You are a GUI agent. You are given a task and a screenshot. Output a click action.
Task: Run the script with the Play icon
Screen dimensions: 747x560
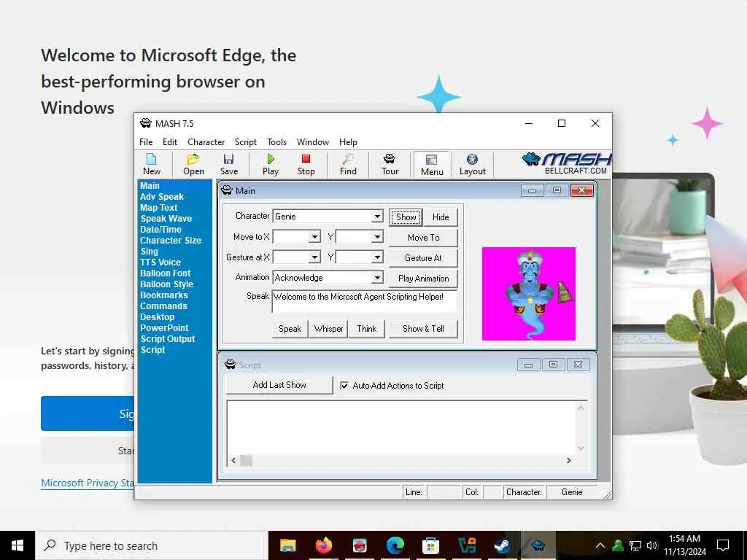point(271,164)
